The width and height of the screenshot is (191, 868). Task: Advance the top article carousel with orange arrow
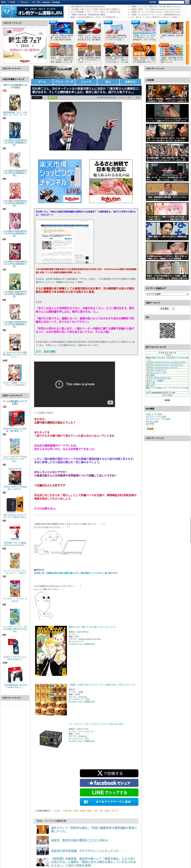(x=188, y=43)
